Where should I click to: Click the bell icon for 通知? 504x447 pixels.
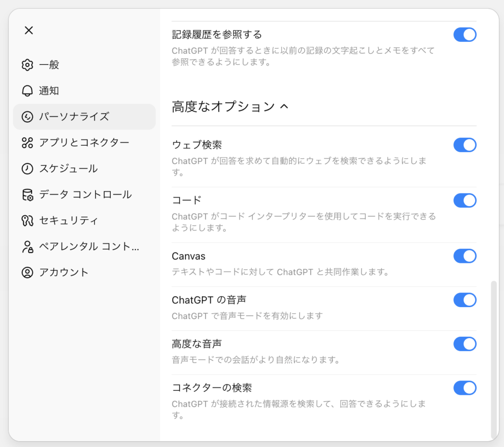(28, 91)
